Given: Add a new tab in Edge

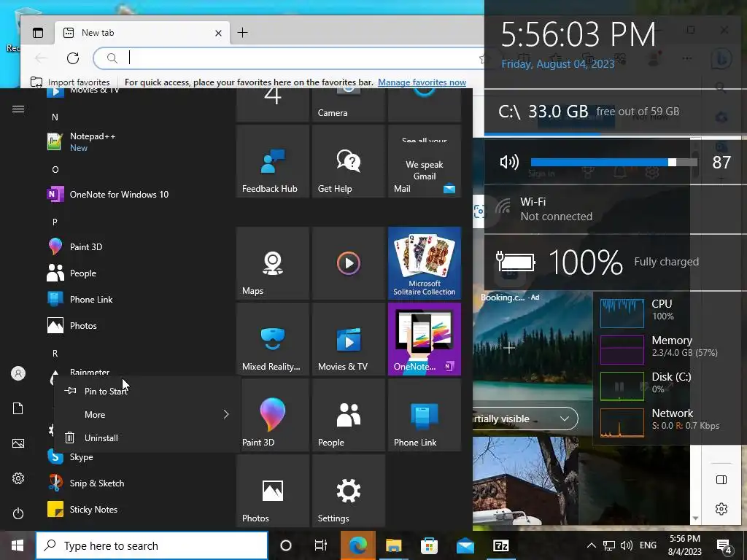Looking at the screenshot, I should coord(242,32).
